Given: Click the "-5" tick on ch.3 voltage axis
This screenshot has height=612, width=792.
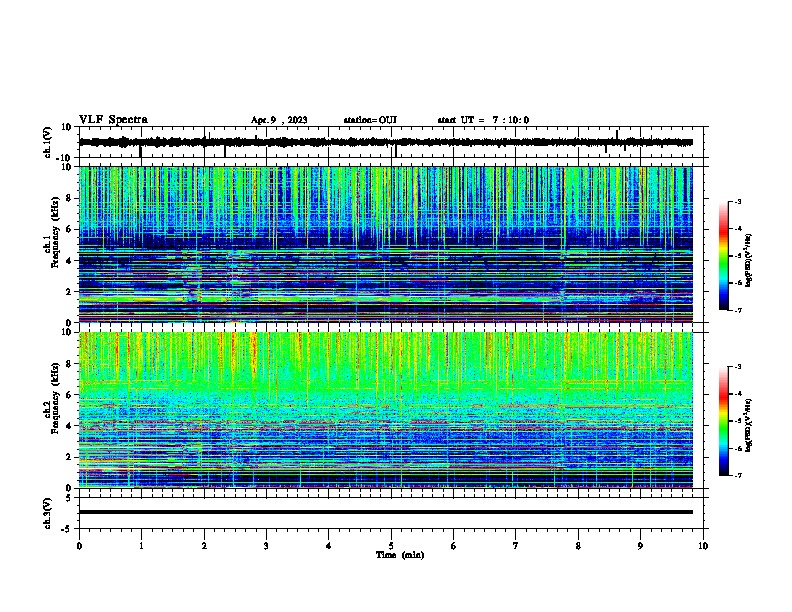Looking at the screenshot, I should [x=67, y=529].
